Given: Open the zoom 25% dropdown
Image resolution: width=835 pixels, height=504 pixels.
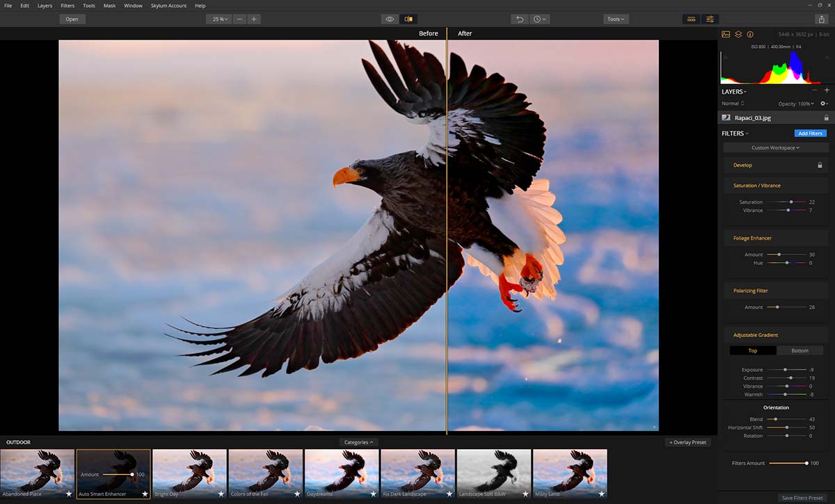Looking at the screenshot, I should 218,19.
